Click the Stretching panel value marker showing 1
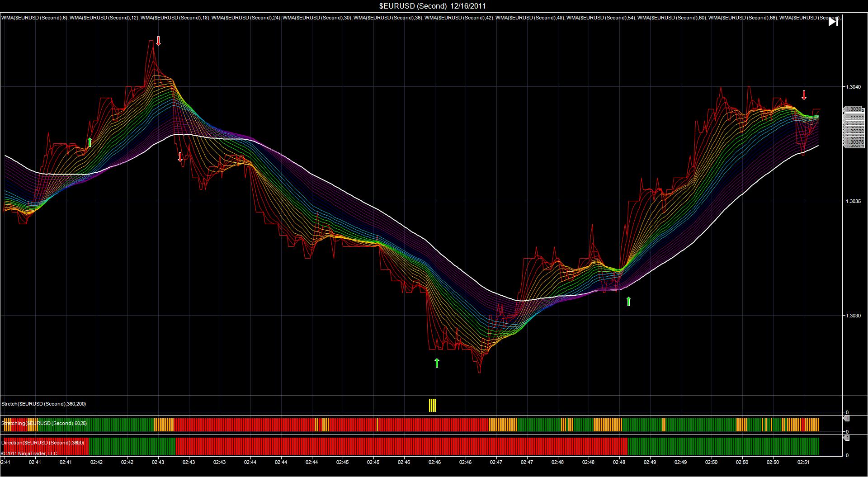This screenshot has width=868, height=477. 846,419
